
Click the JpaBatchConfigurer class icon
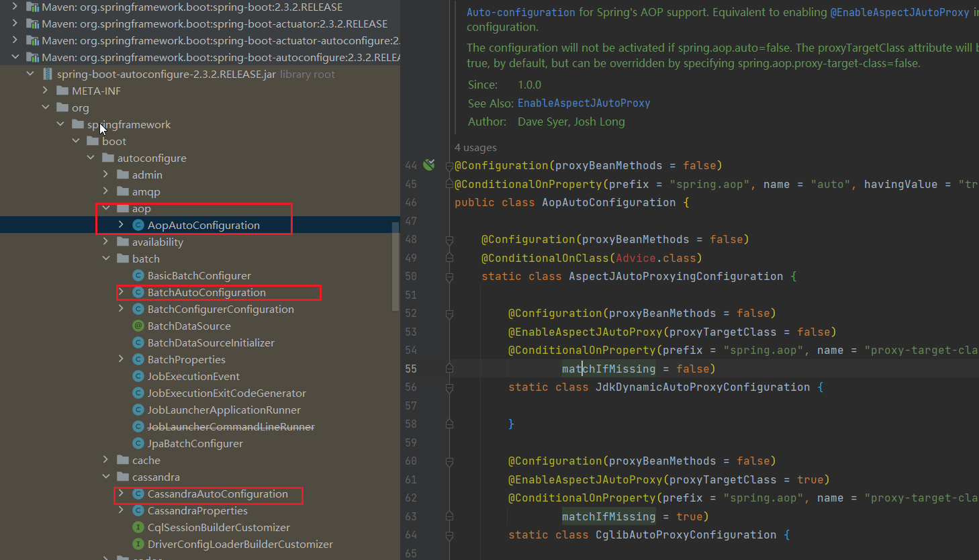coord(138,443)
